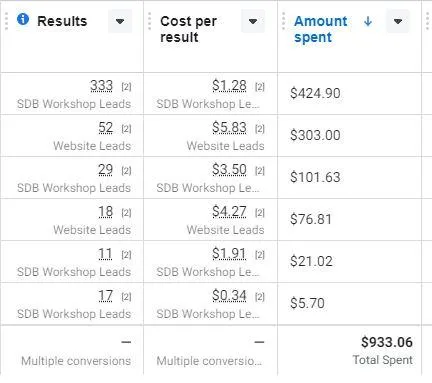Click the 29 results value
This screenshot has width=432, height=383.
click(105, 170)
